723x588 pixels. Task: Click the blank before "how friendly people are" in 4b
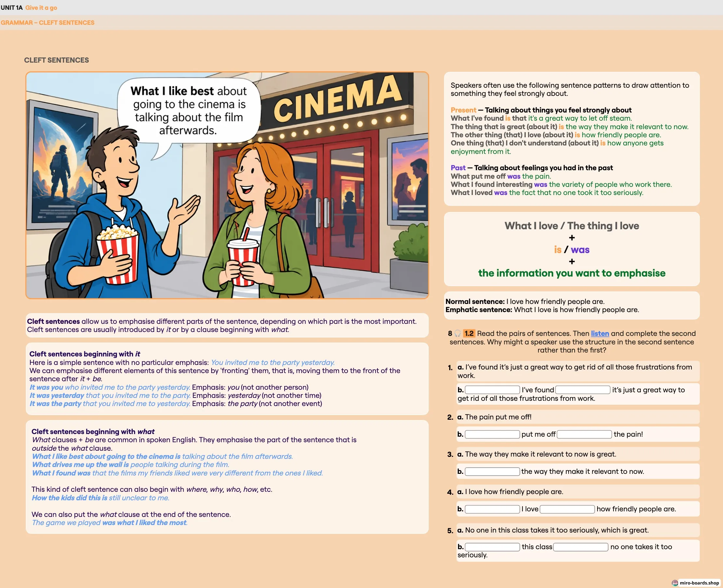coord(567,509)
